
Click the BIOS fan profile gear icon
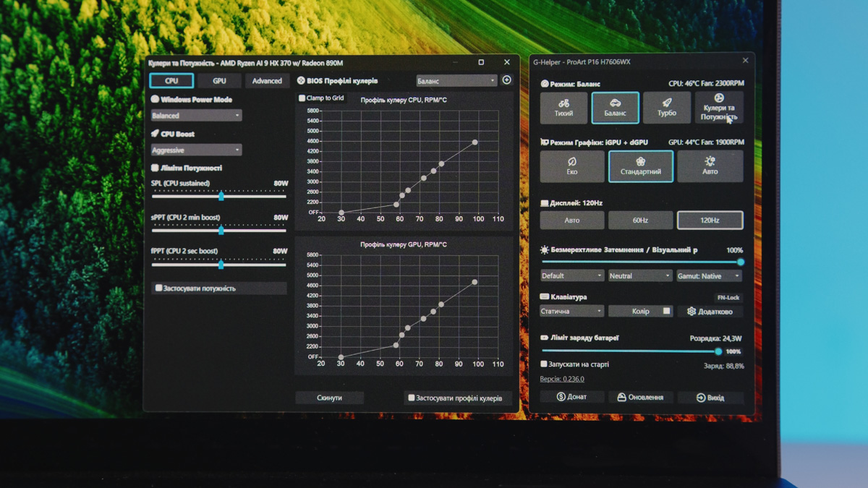coord(301,80)
